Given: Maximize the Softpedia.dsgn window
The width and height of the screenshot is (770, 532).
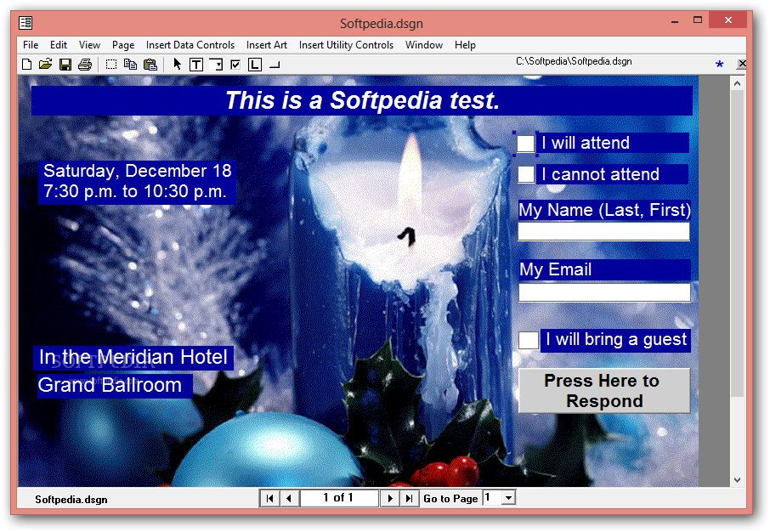Looking at the screenshot, I should pos(698,20).
